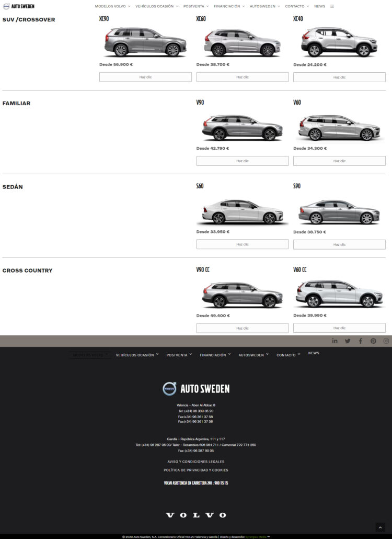
Task: Open the Instagram social icon
Action: pos(386,341)
